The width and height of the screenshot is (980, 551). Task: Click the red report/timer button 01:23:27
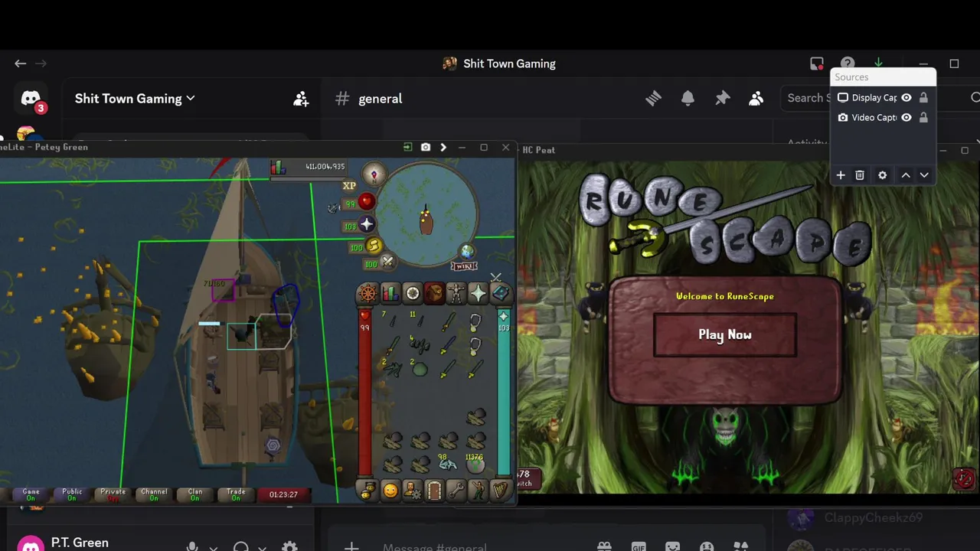pyautogui.click(x=283, y=494)
